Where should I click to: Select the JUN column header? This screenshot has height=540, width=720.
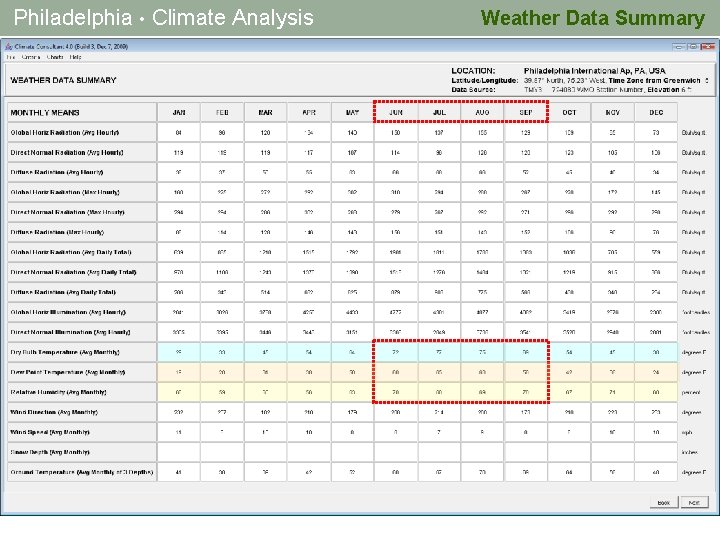(x=396, y=112)
